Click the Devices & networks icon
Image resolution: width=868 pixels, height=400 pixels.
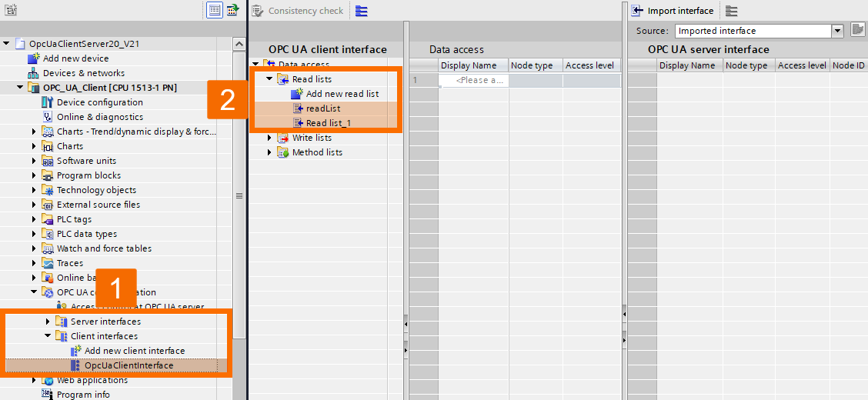[34, 73]
